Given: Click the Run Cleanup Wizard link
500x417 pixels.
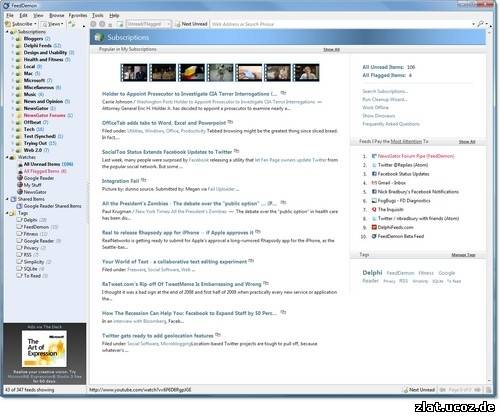Looking at the screenshot, I should (385, 99).
